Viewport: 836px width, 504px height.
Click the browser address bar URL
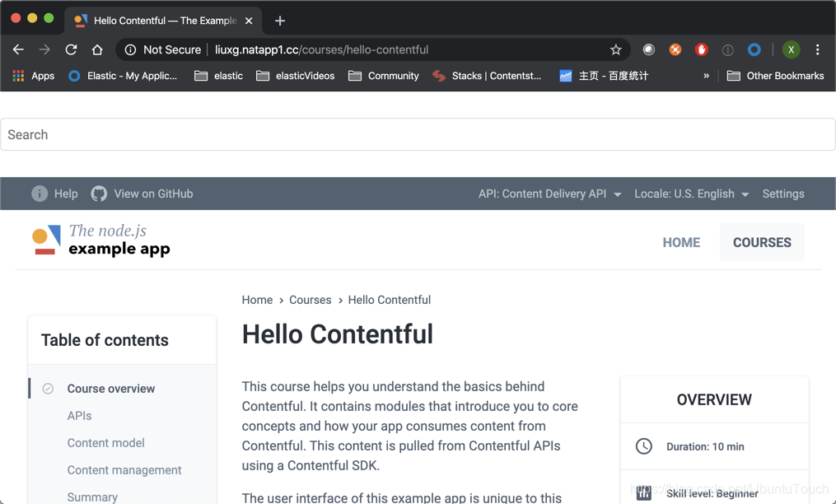pyautogui.click(x=321, y=49)
